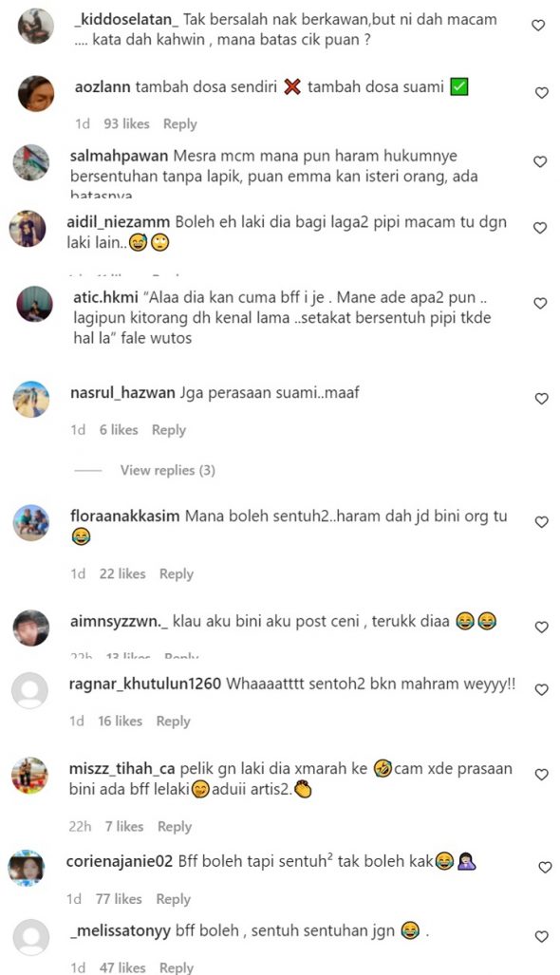Expand View replies (3) under nasrul_hazwan
The image size is (560, 975).
pos(168,470)
